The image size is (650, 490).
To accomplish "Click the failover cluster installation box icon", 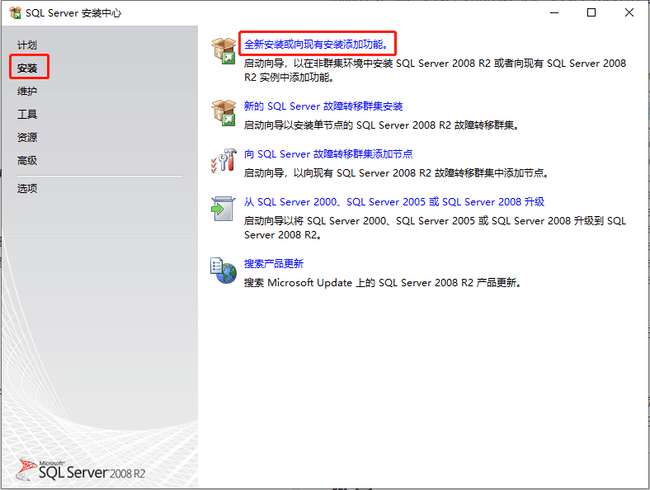I will 223,112.
